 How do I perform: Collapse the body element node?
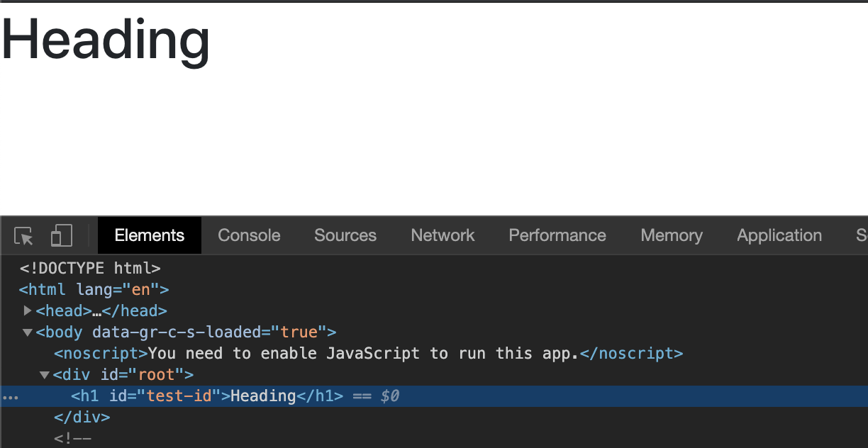28,332
